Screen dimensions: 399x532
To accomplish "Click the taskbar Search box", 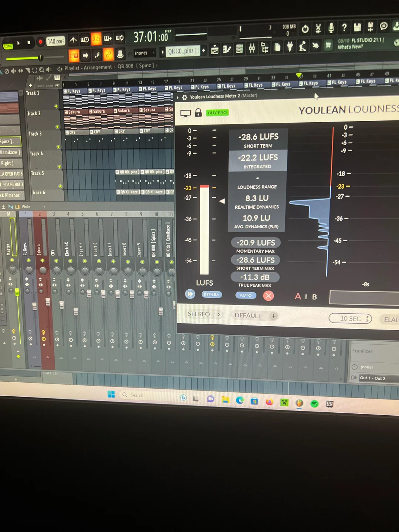I will 148,395.
